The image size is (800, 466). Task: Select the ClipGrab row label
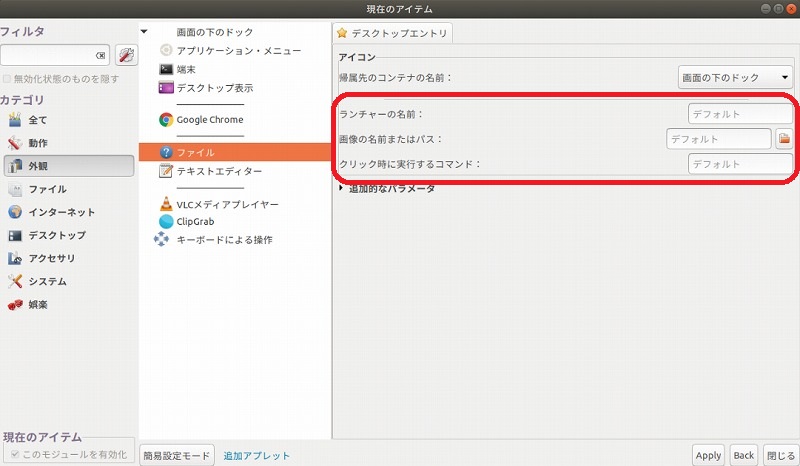[x=195, y=222]
